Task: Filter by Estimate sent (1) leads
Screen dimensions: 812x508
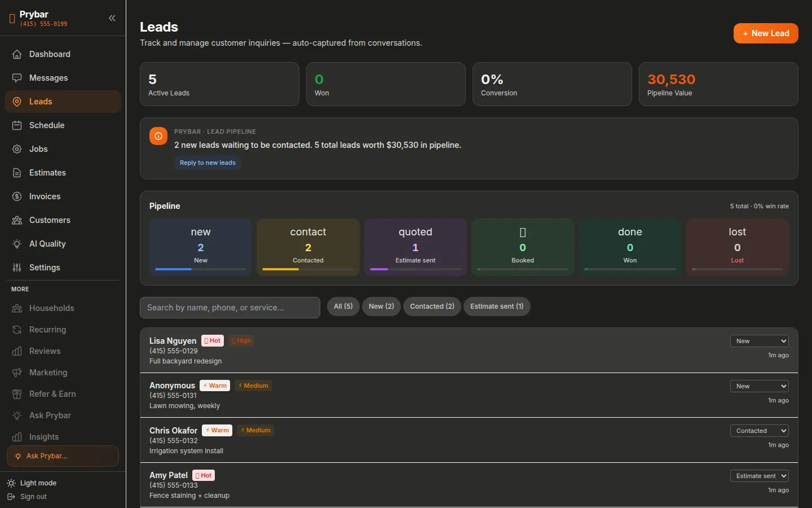Action: [497, 306]
